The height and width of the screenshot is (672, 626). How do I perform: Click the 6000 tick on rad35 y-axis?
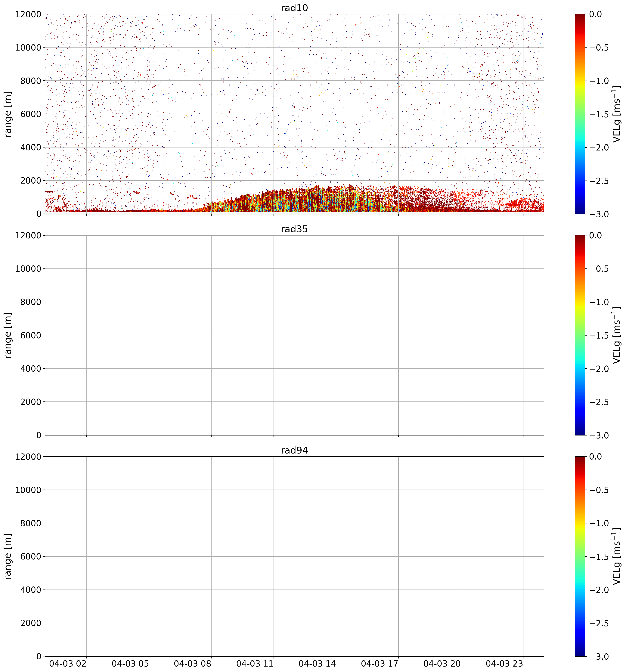click(x=31, y=335)
